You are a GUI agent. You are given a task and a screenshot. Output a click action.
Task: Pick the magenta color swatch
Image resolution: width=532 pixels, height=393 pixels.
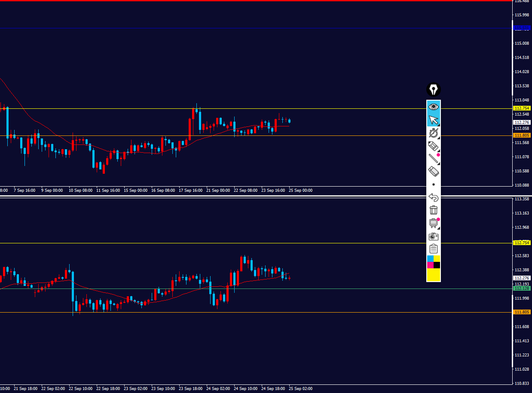(x=430, y=265)
